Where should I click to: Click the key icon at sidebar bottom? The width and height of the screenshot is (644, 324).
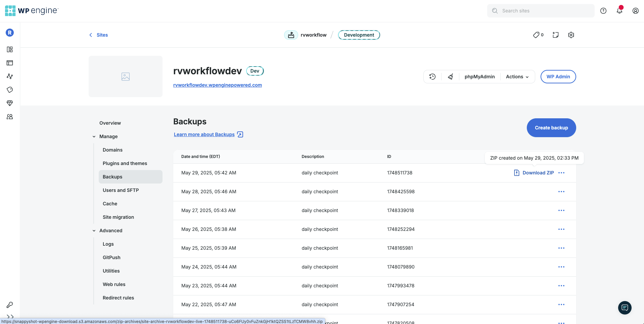click(10, 305)
